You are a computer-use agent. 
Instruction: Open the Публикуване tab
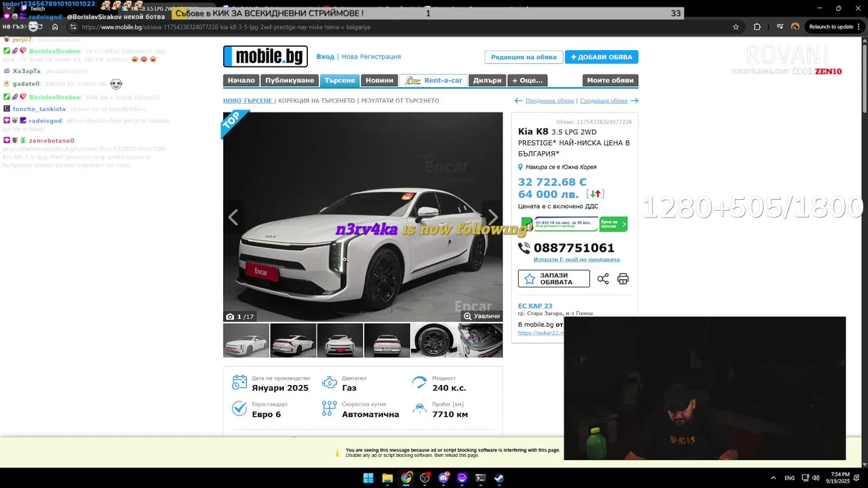(x=290, y=81)
